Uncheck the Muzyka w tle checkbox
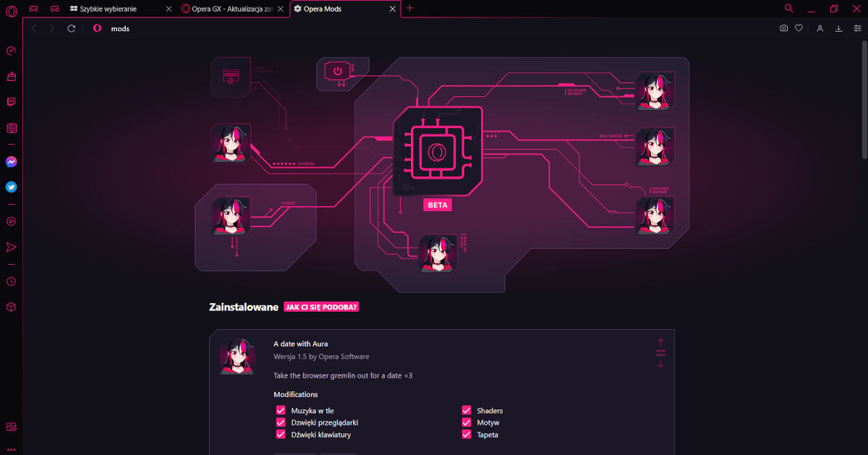The width and height of the screenshot is (868, 455). pyautogui.click(x=281, y=410)
